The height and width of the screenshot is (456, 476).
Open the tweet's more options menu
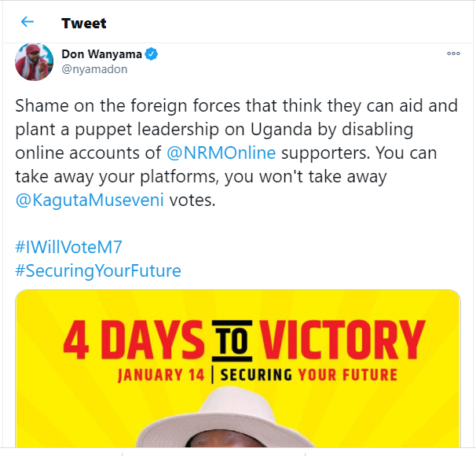click(453, 53)
